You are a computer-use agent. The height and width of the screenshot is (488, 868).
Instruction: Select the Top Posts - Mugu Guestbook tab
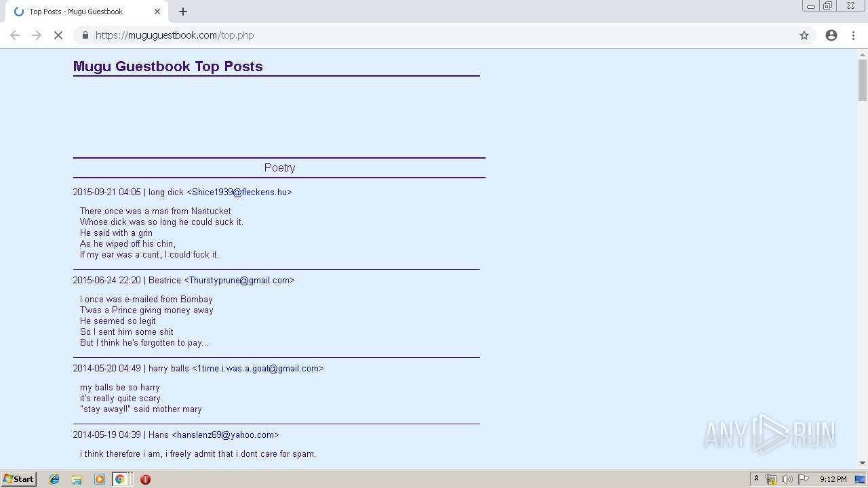[x=86, y=12]
